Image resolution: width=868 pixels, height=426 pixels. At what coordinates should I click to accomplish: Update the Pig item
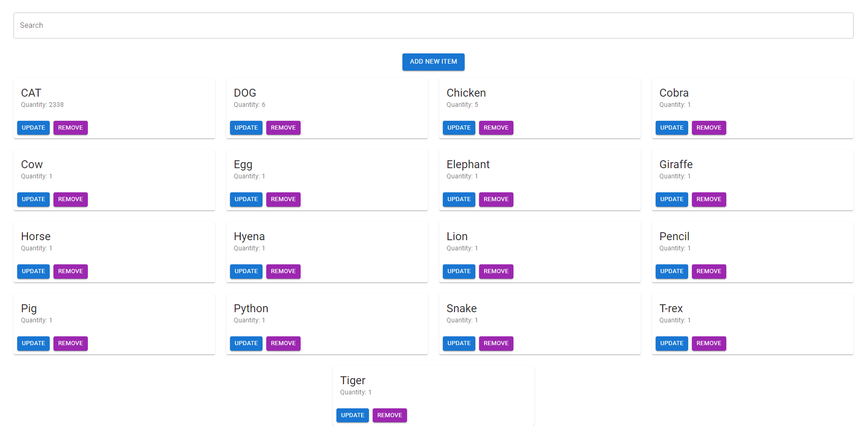coord(33,343)
